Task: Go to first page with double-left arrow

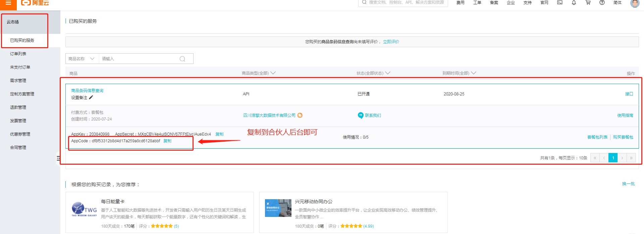Action: tap(595, 158)
